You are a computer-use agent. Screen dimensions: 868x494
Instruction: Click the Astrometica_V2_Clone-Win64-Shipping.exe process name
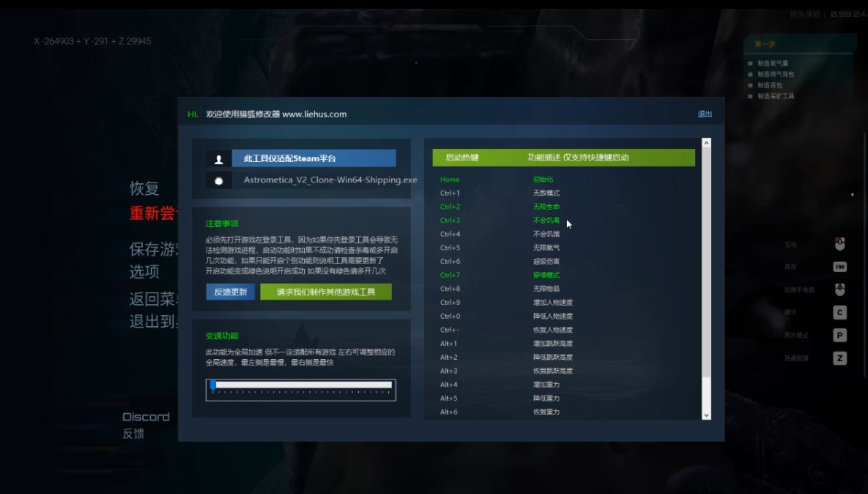[x=330, y=180]
